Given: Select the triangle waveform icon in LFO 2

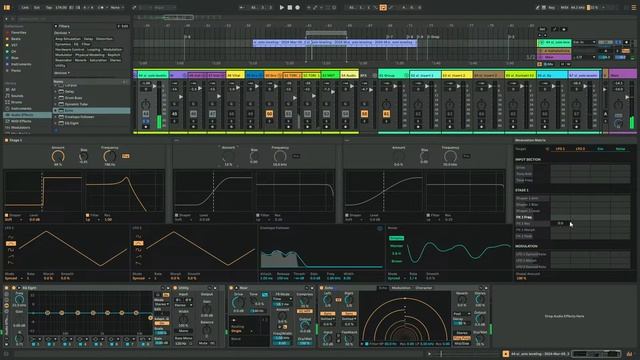Looking at the screenshot, I should point(138,243).
